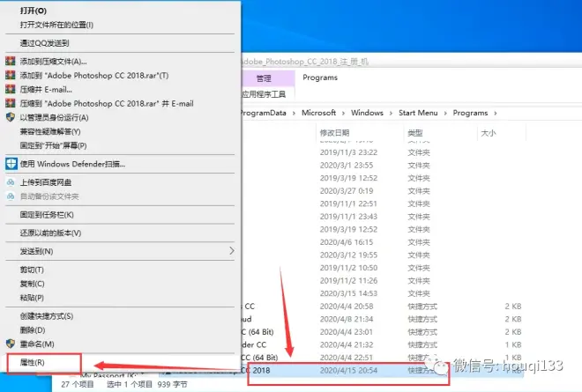Select the shortcut row dated 2020/4/8 21:34
The height and width of the screenshot is (392, 582).
tap(383, 319)
